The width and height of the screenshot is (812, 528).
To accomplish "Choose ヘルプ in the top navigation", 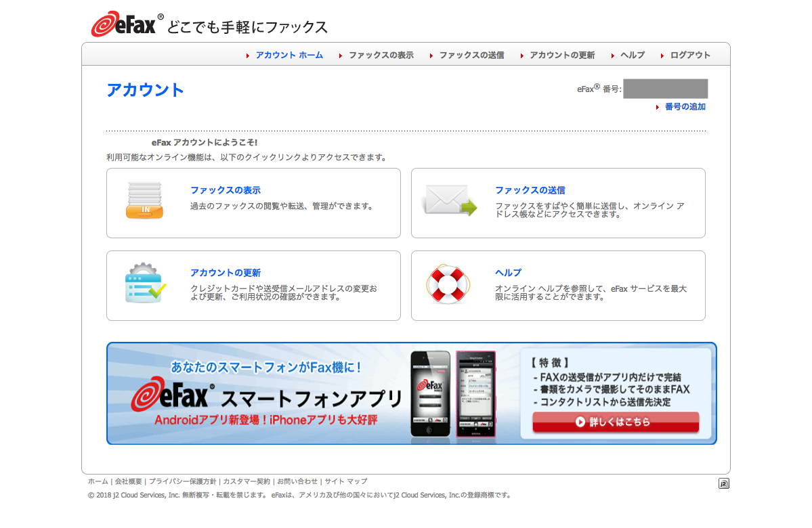I will tap(633, 55).
